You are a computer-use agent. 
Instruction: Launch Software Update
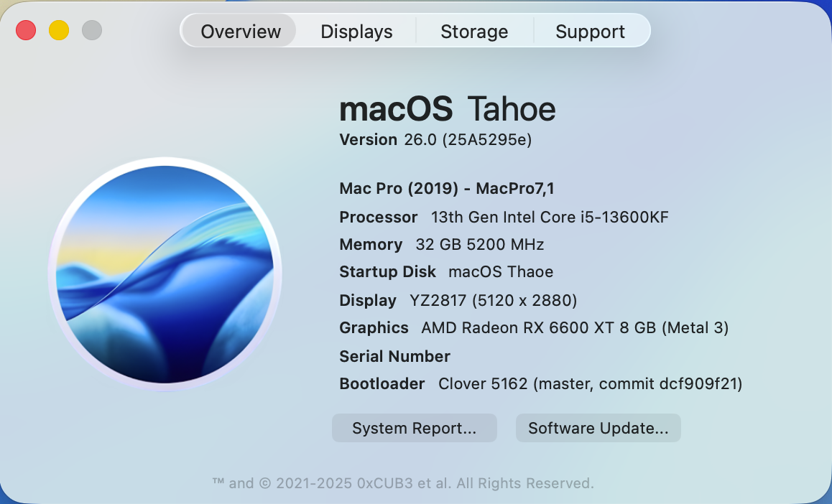[598, 428]
